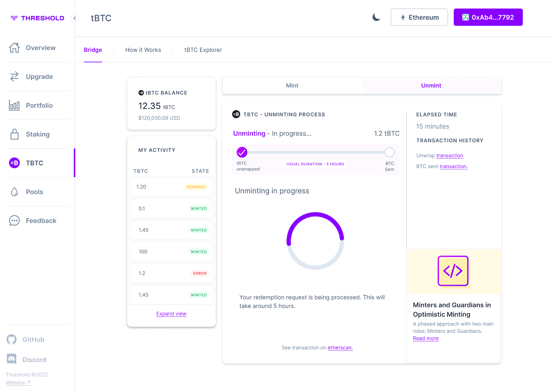Click the 100 MINTED activity row
The height and width of the screenshot is (392, 553).
click(171, 252)
